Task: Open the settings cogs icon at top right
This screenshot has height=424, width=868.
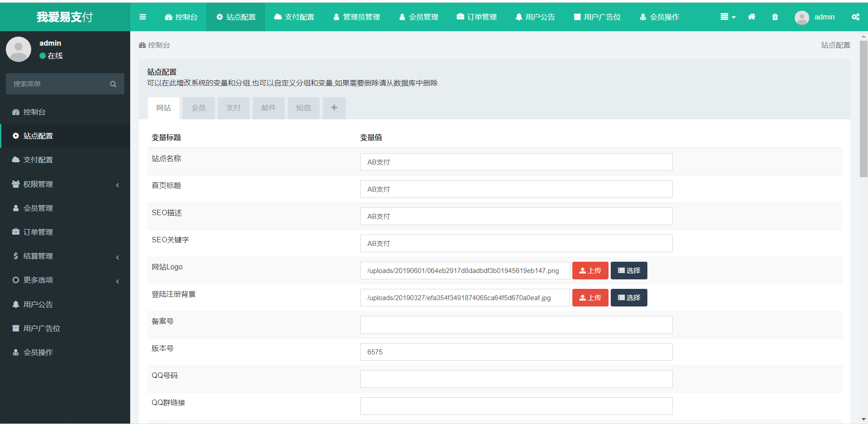Action: click(855, 17)
